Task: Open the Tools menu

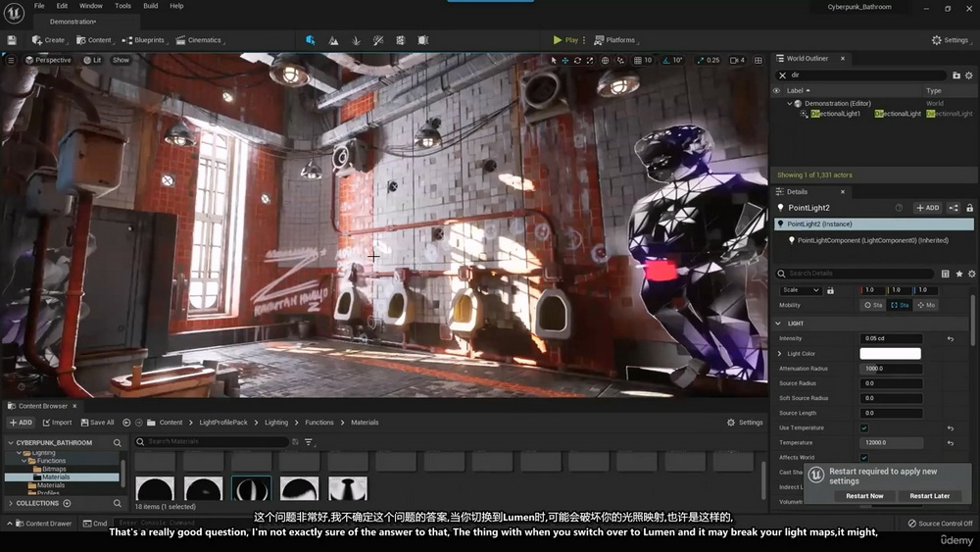Action: coord(122,6)
